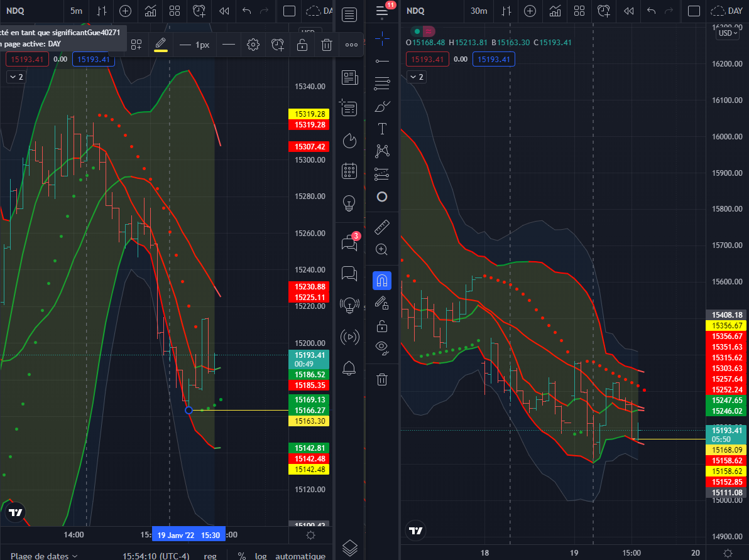Change the 5m interval on left chart

point(76,11)
